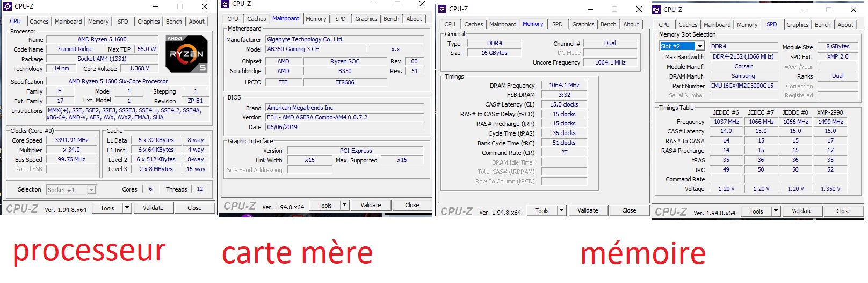Click the FSB:DRAM 3:32 value
Image resolution: width=868 pixels, height=283 pixels.
564,95
